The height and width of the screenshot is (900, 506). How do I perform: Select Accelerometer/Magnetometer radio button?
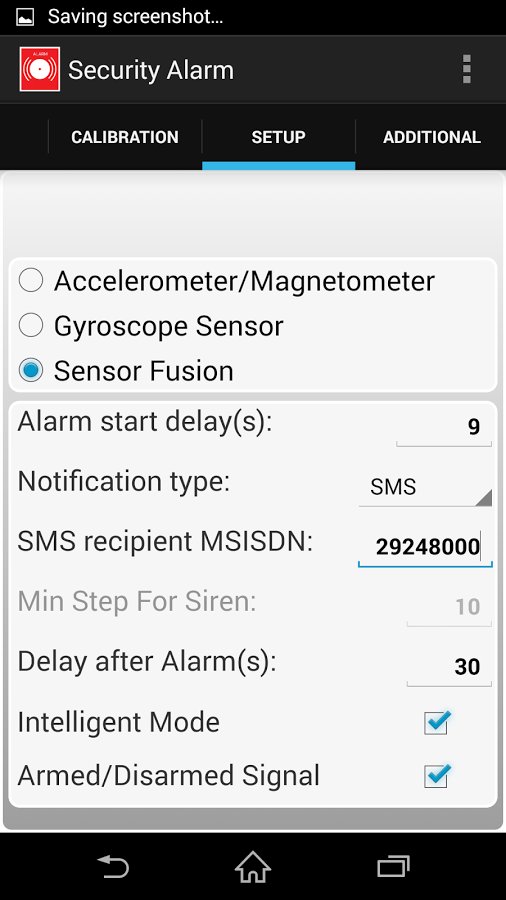31,281
